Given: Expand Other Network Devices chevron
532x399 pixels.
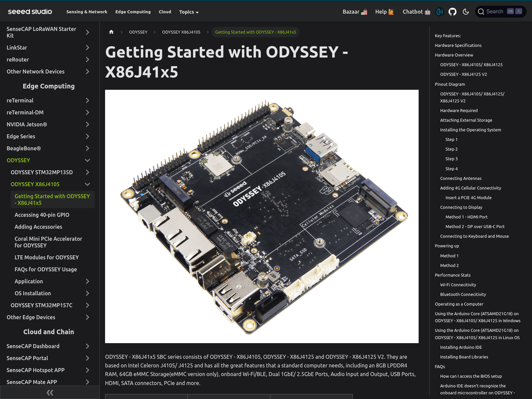Looking at the screenshot, I should (x=87, y=71).
